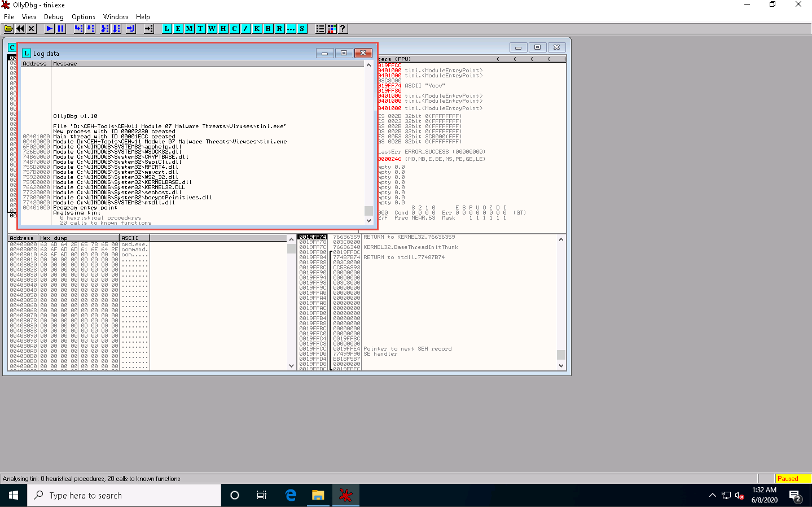The height and width of the screenshot is (507, 812).
Task: Select LastErr ERROR_SUCCESS register line
Action: coord(432,152)
